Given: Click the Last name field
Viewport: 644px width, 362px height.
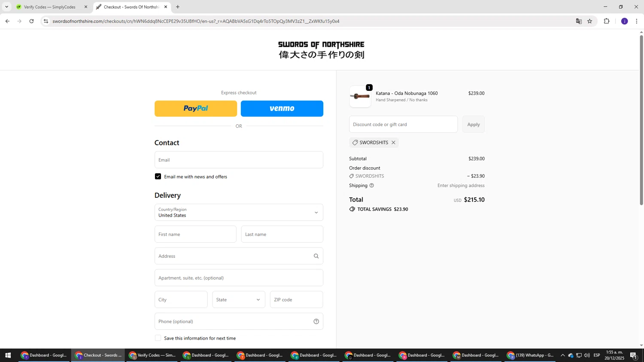Looking at the screenshot, I should (x=282, y=234).
